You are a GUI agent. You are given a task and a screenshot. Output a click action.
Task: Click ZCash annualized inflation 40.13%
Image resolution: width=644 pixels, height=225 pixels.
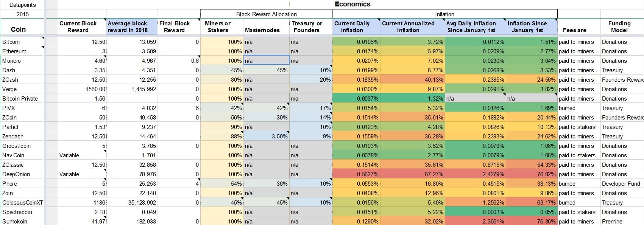tap(412, 79)
